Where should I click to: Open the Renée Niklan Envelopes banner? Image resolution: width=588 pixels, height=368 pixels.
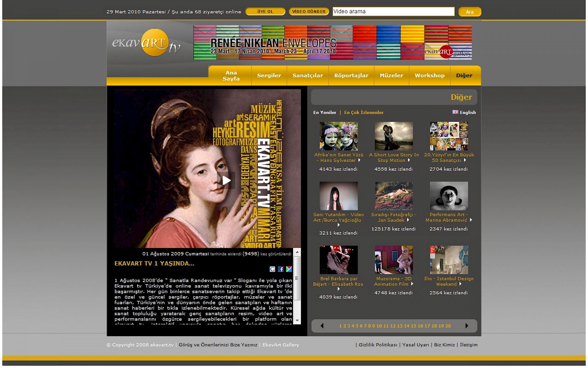[x=332, y=43]
